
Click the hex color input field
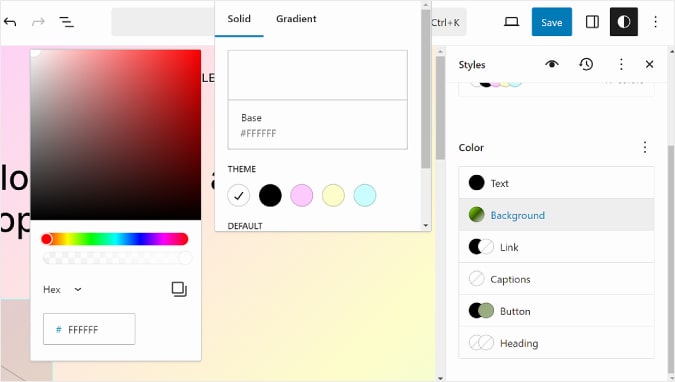[x=89, y=329]
